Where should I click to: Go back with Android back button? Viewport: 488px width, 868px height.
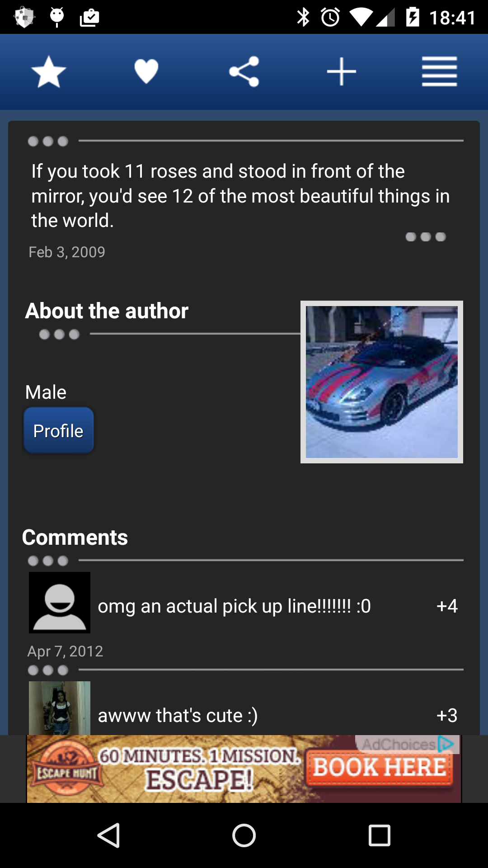coord(108,835)
